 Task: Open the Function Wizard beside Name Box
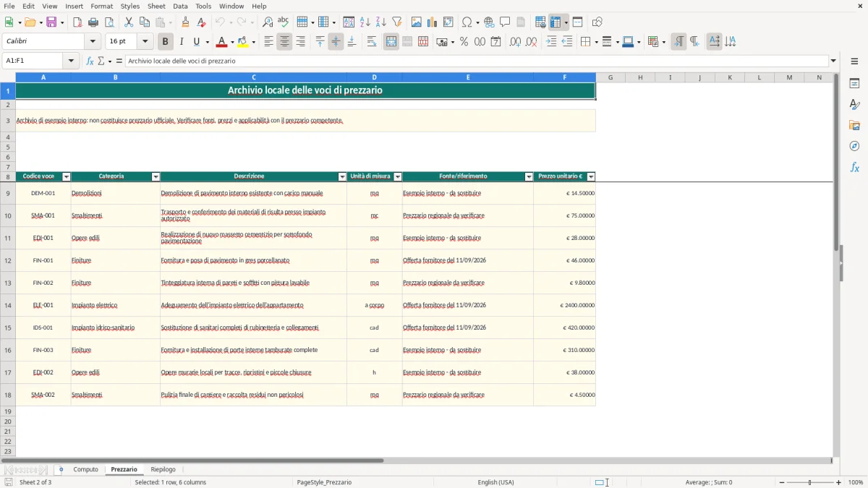click(90, 61)
